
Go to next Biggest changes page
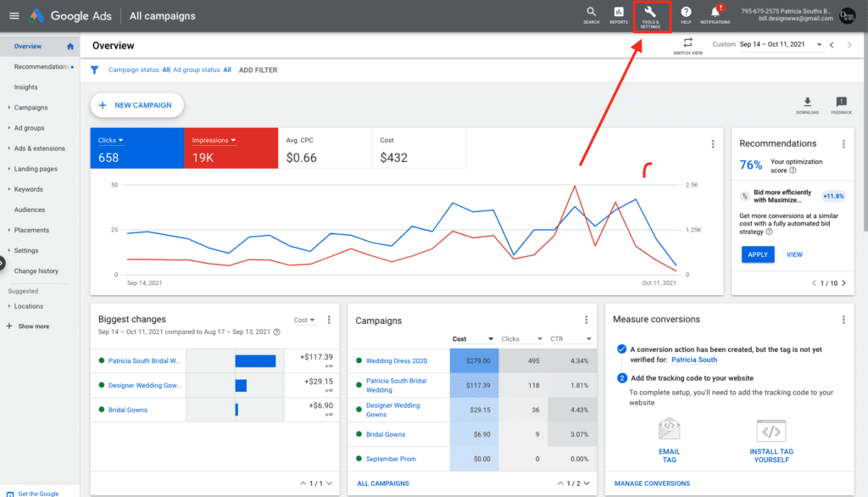pos(330,483)
